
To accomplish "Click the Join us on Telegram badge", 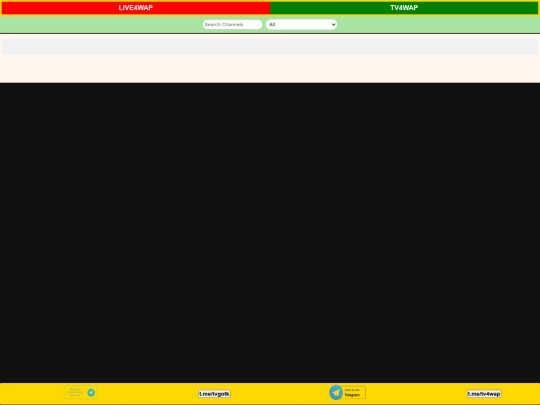I will [347, 392].
